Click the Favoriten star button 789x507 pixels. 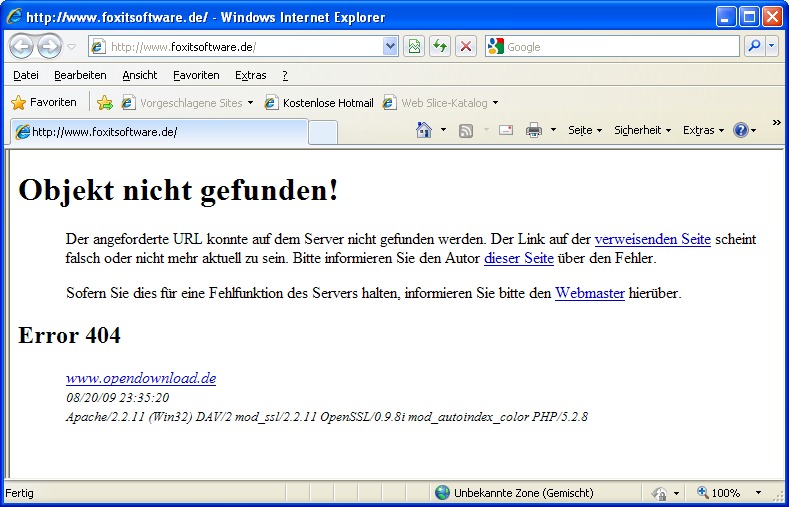point(44,103)
